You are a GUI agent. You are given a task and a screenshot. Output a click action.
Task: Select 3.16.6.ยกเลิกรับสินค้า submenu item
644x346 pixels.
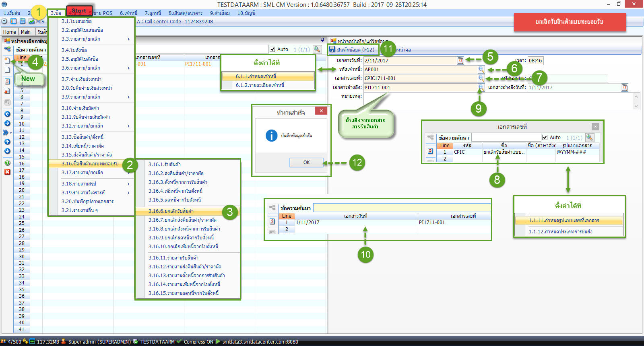click(x=188, y=211)
